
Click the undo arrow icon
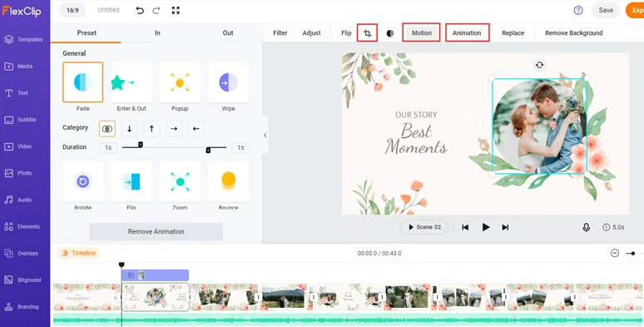[x=140, y=10]
